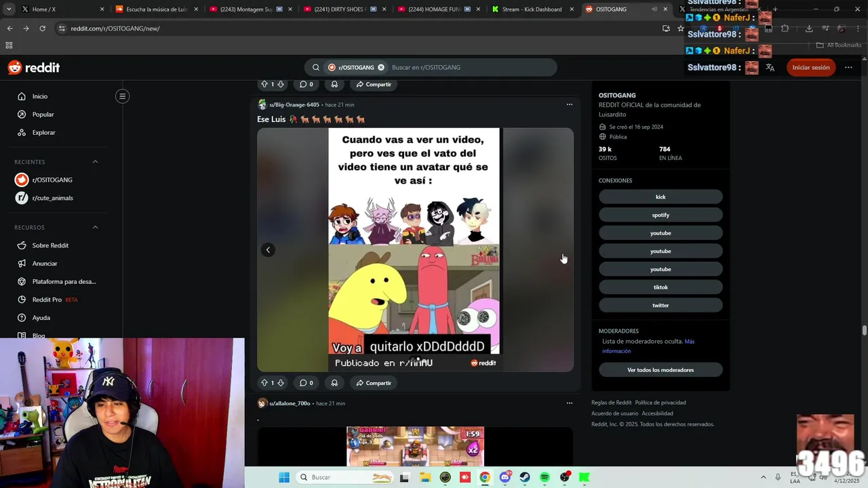Click the kick connection button
Screen dimensions: 868x488
pyautogui.click(x=660, y=197)
